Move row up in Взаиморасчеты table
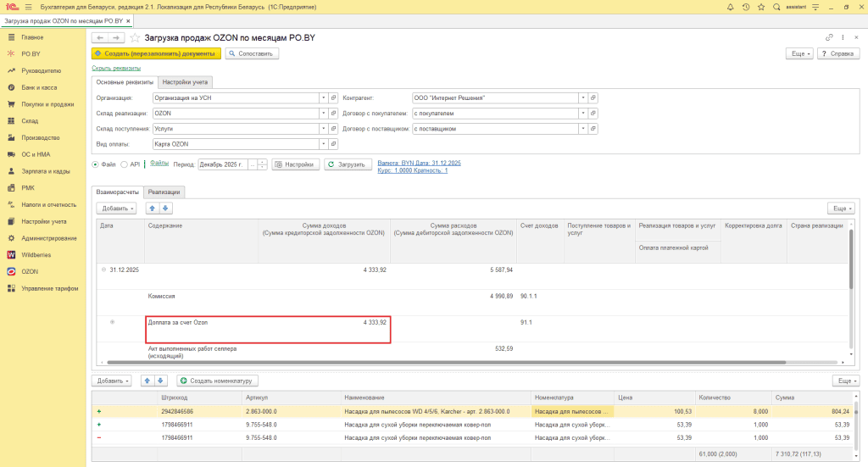The image size is (868, 467). coord(153,208)
